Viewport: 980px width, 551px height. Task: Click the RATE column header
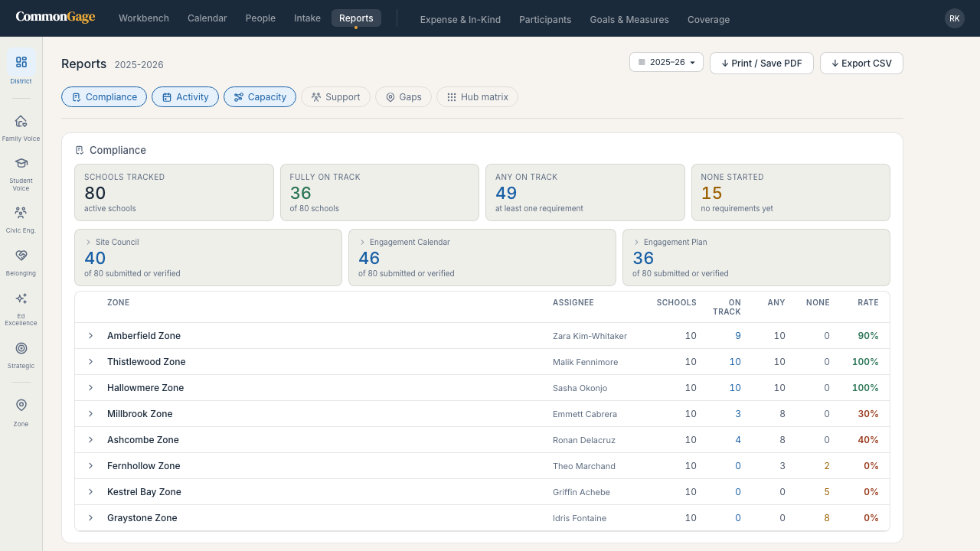click(x=868, y=303)
